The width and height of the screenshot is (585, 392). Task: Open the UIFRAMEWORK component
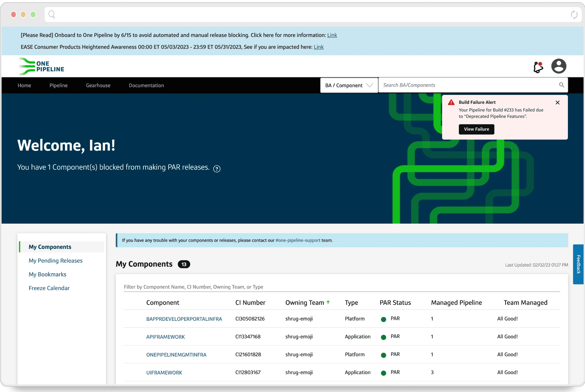tap(164, 373)
